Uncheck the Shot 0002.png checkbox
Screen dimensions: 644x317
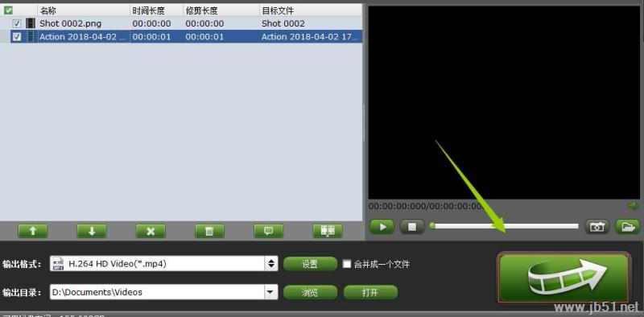pos(17,24)
